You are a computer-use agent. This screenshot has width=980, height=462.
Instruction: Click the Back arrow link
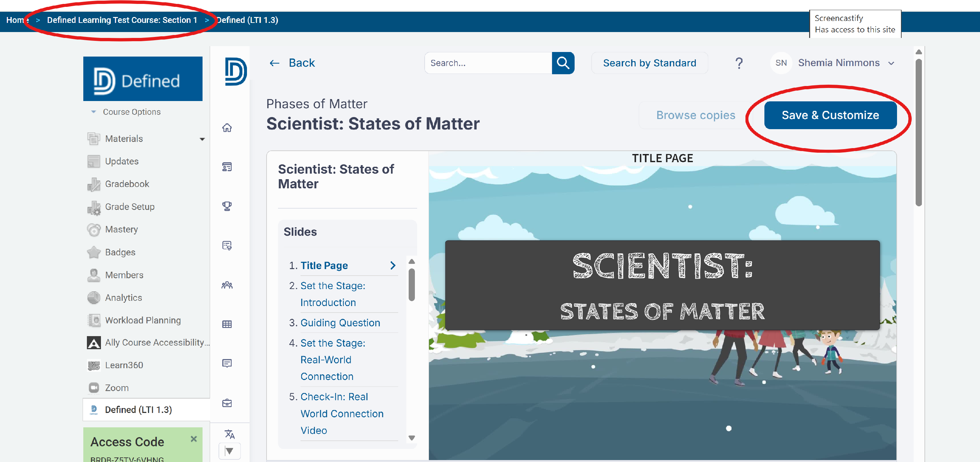tap(292, 63)
